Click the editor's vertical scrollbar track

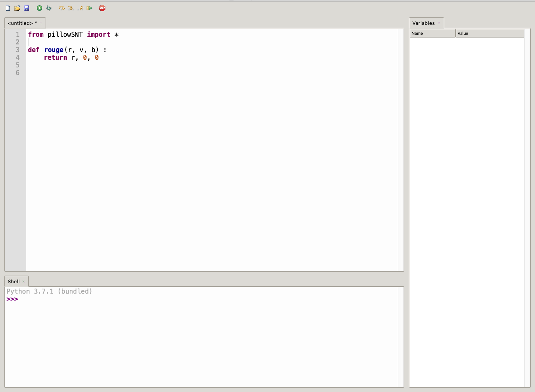pos(401,150)
